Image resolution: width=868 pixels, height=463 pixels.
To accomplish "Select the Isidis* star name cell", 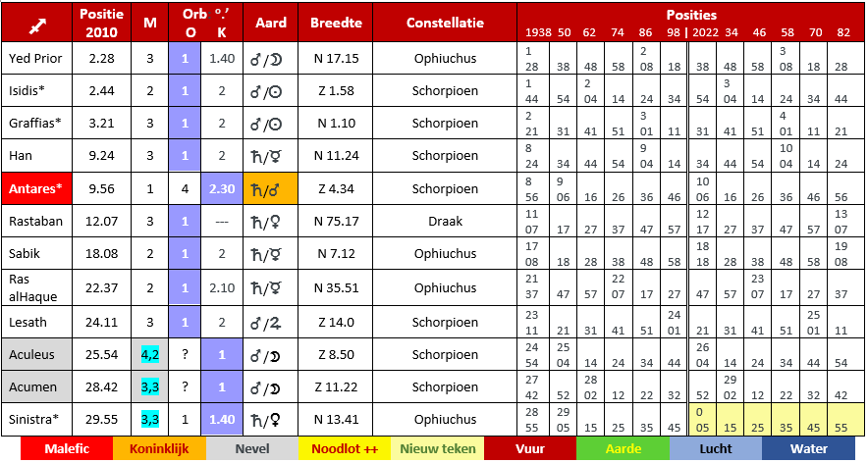I will tap(36, 91).
